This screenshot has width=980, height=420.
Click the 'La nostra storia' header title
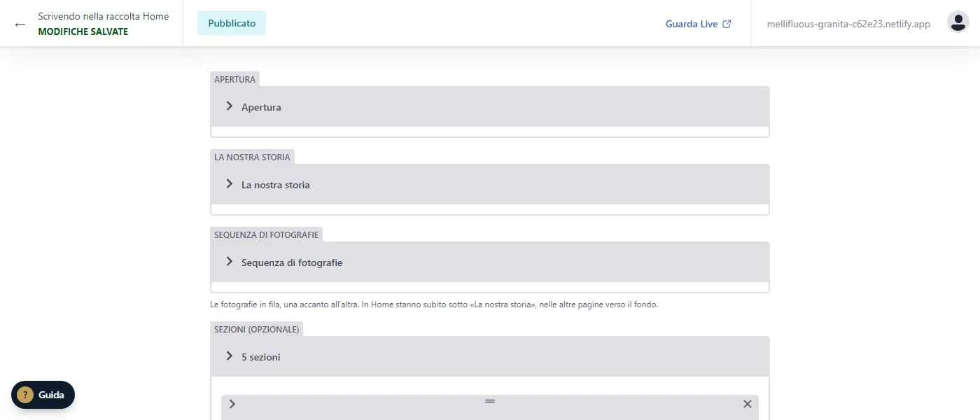276,185
